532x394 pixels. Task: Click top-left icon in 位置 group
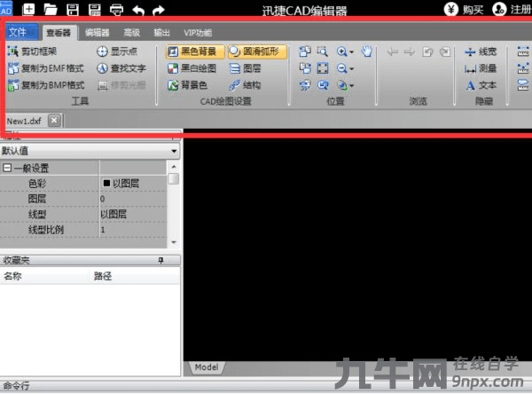pyautogui.click(x=305, y=51)
